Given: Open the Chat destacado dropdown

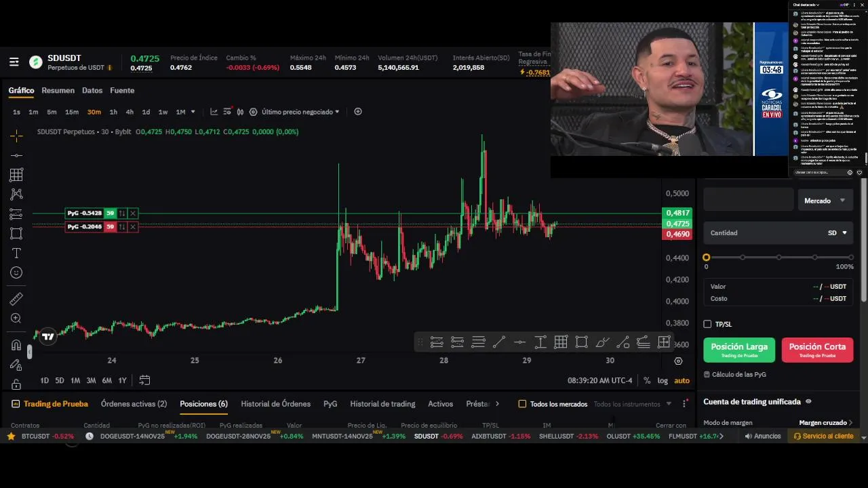Looking at the screenshot, I should (x=806, y=5).
